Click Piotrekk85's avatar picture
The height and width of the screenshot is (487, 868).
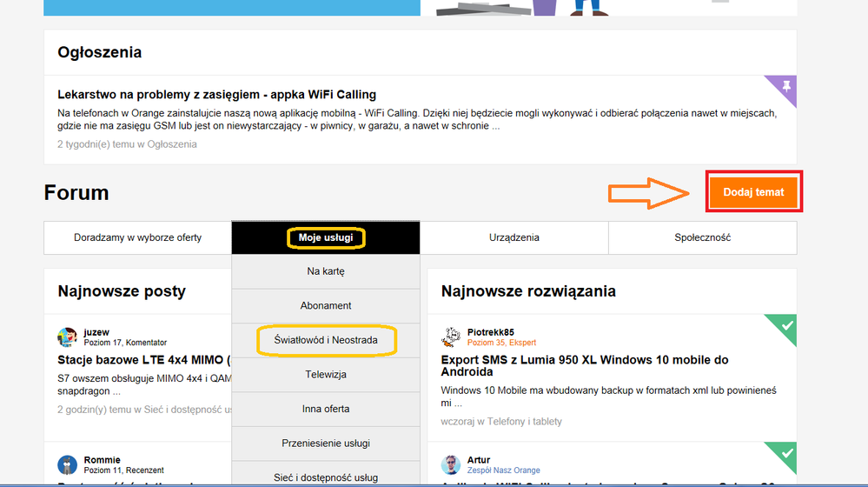pos(451,337)
